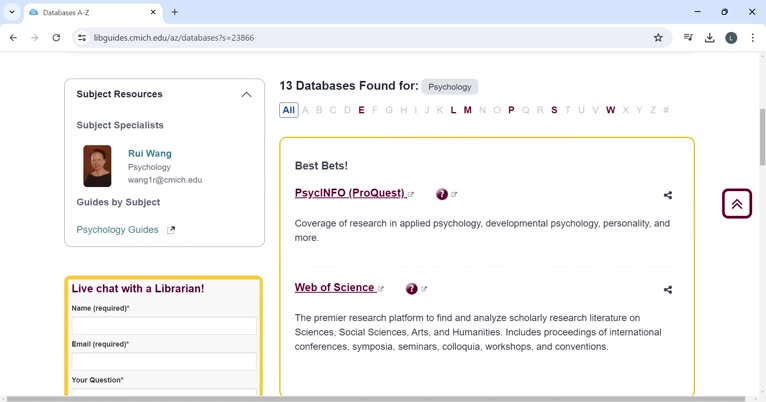Close the Databases A-Z tab
Viewport: 766px width, 402px height.
coord(153,12)
